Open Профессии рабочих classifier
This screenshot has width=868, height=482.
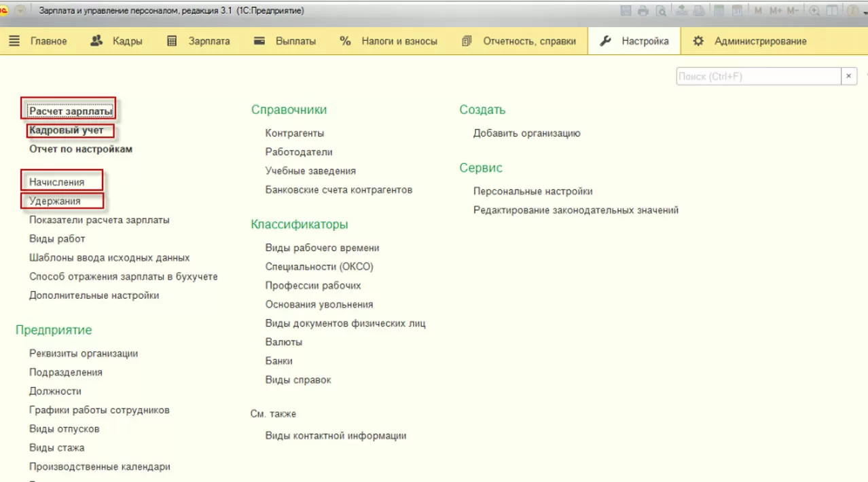pos(313,286)
